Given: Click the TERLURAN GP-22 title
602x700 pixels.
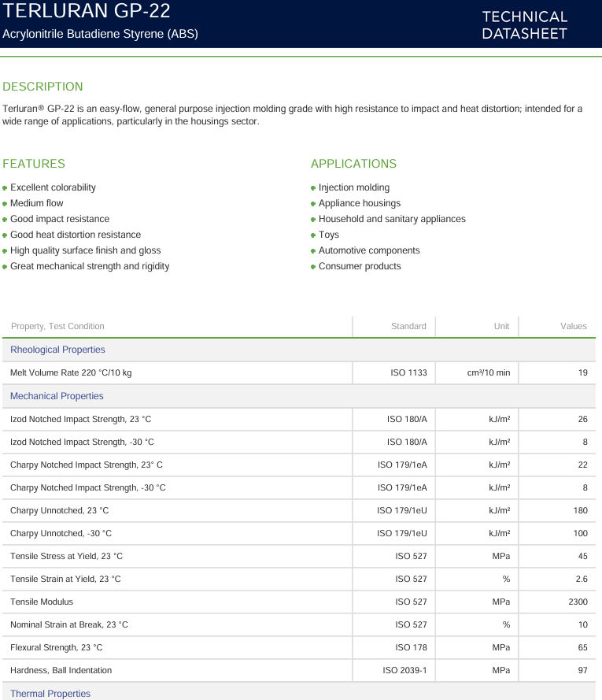Looking at the screenshot, I should click(x=87, y=11).
